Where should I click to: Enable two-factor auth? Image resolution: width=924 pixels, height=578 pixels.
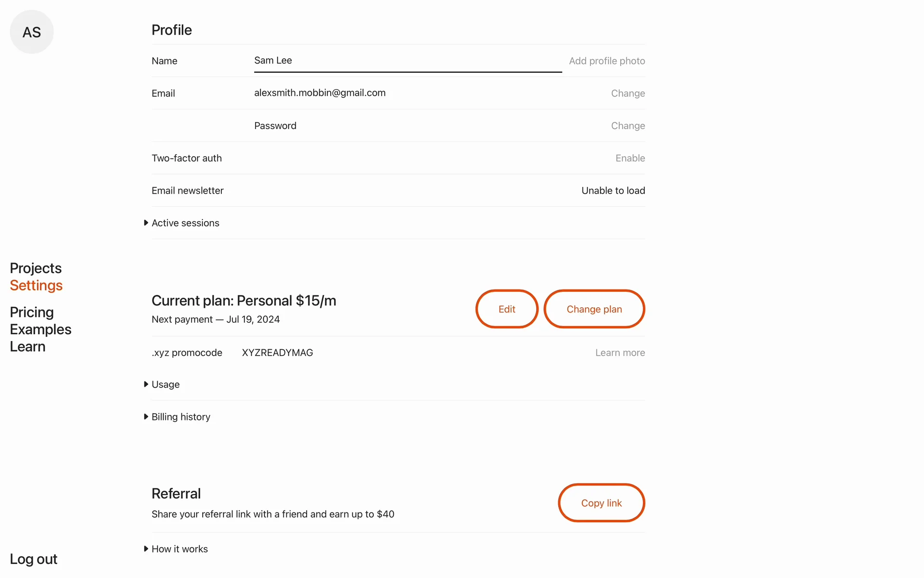[x=630, y=158]
